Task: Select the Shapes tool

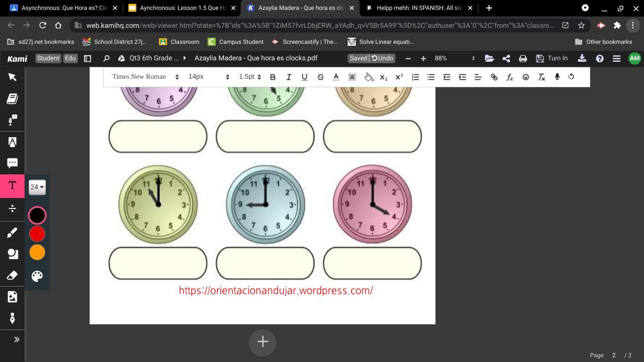Action: [12, 254]
